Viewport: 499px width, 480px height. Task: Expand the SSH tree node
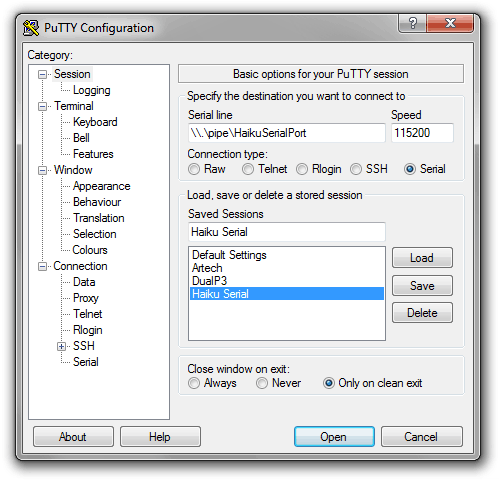coord(61,347)
